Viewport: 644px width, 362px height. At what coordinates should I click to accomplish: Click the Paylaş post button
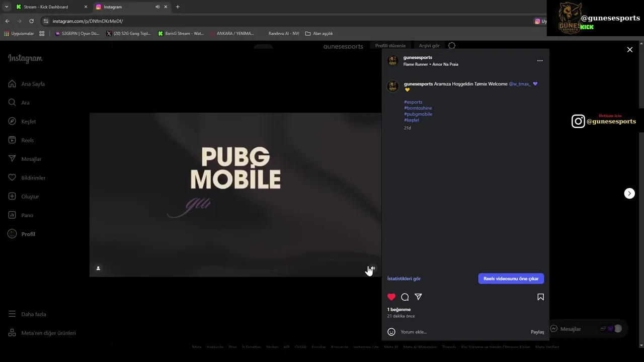pyautogui.click(x=537, y=332)
